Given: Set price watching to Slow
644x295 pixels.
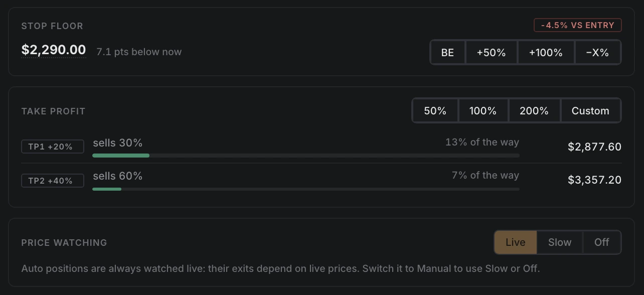Looking at the screenshot, I should (x=560, y=242).
